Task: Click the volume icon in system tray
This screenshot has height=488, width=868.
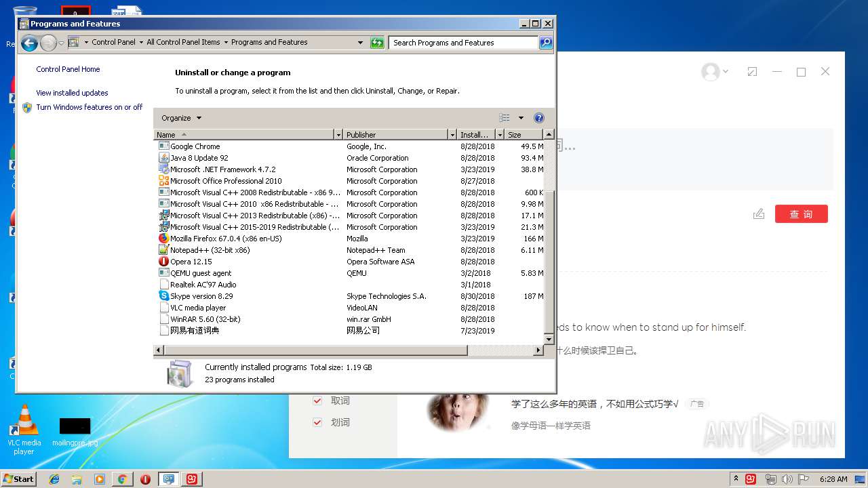Action: point(788,479)
